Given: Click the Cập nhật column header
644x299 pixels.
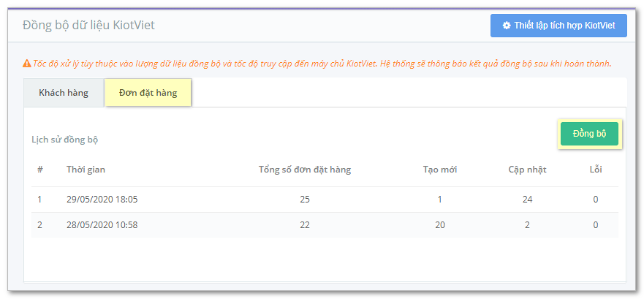Looking at the screenshot, I should pyautogui.click(x=527, y=170).
